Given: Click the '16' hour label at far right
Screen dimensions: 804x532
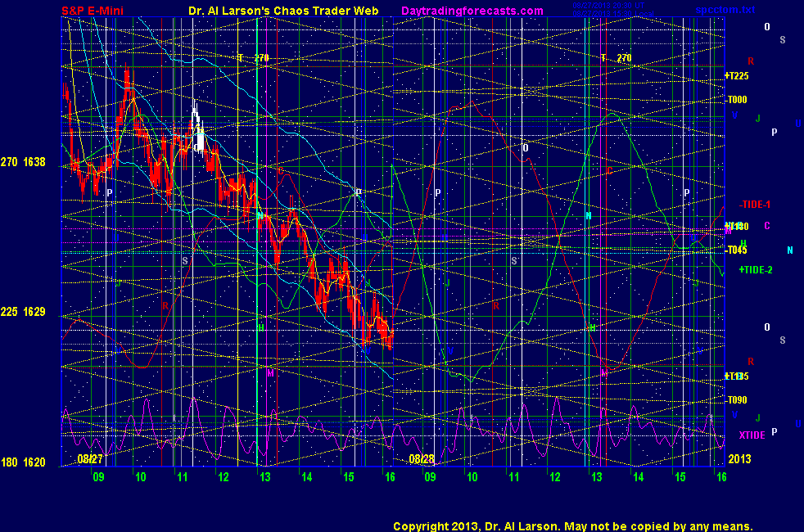Looking at the screenshot, I should (721, 477).
